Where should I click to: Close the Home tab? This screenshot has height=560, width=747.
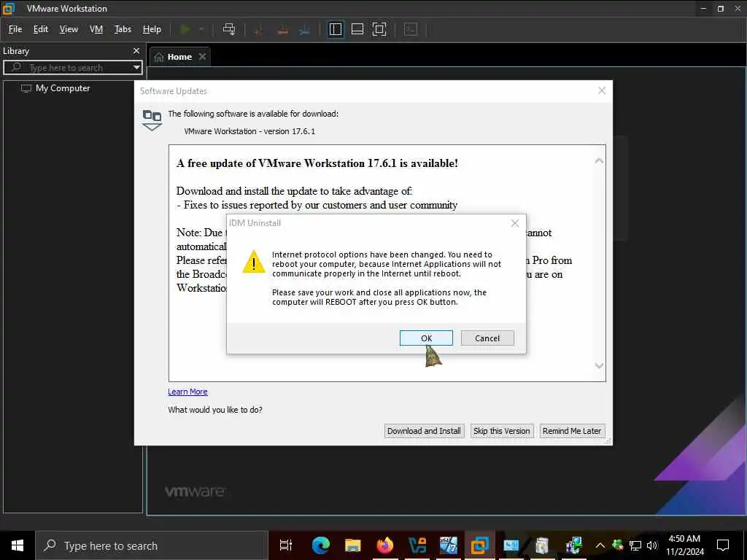[x=203, y=56]
